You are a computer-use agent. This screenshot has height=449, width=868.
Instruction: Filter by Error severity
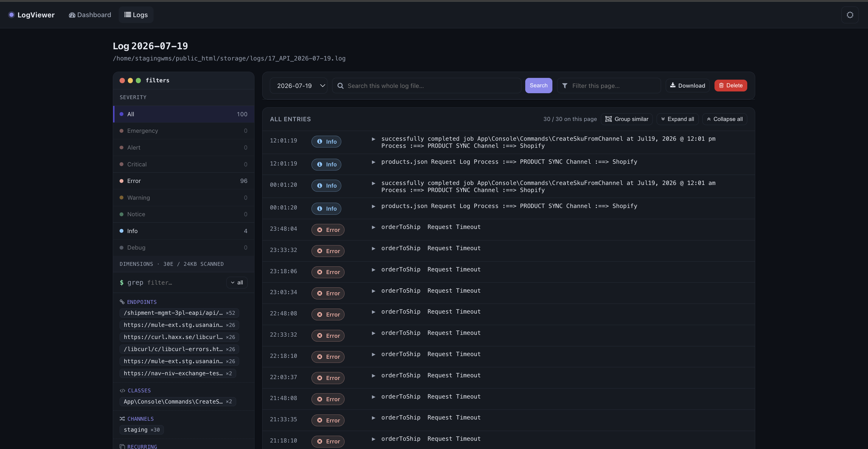coord(184,181)
